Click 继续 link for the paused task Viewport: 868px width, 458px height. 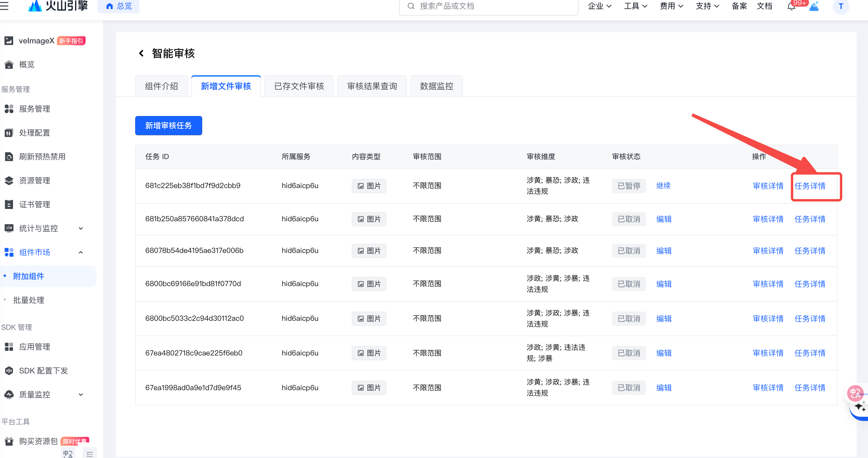point(663,186)
